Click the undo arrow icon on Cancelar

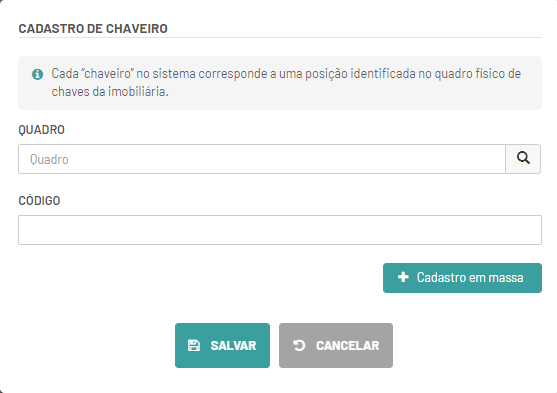pos(299,345)
